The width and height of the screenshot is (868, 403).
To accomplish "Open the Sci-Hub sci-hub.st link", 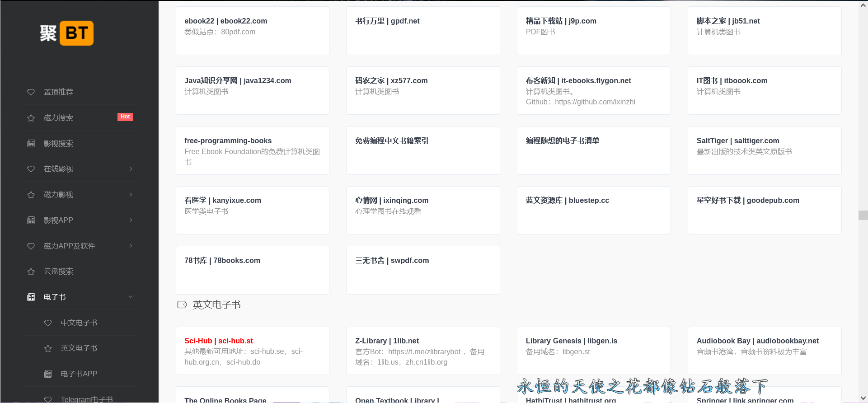I will coord(219,341).
